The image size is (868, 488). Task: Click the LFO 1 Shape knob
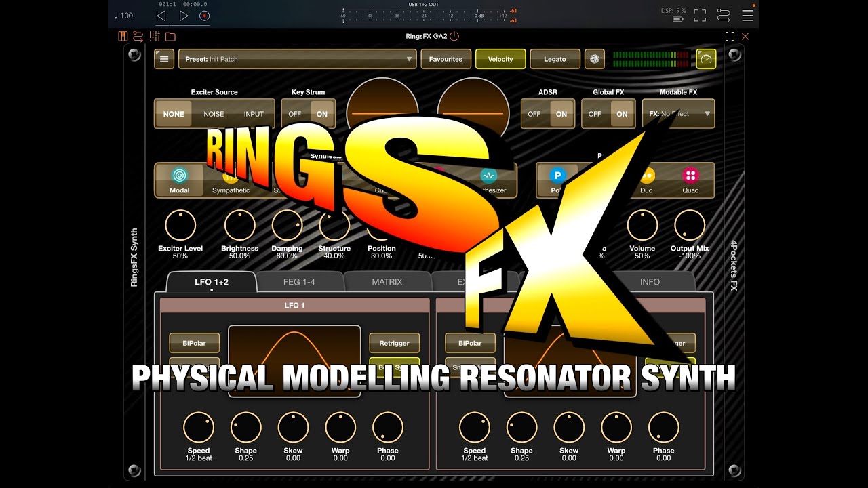[245, 427]
